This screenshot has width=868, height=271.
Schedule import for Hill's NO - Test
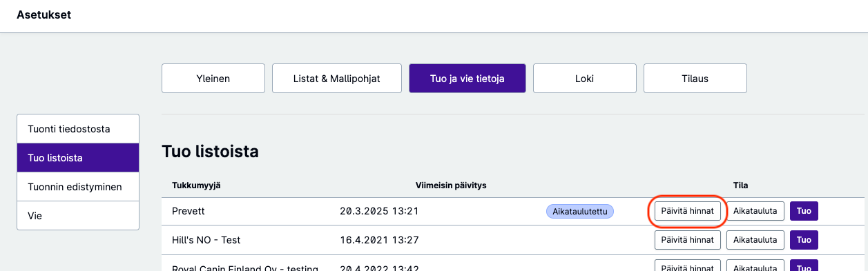pyautogui.click(x=755, y=240)
